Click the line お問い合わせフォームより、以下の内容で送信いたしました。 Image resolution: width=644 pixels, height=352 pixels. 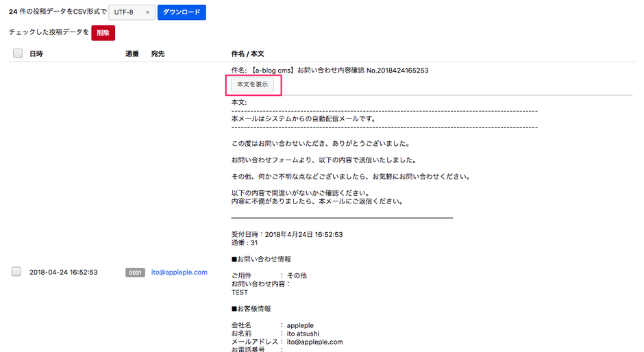(325, 160)
